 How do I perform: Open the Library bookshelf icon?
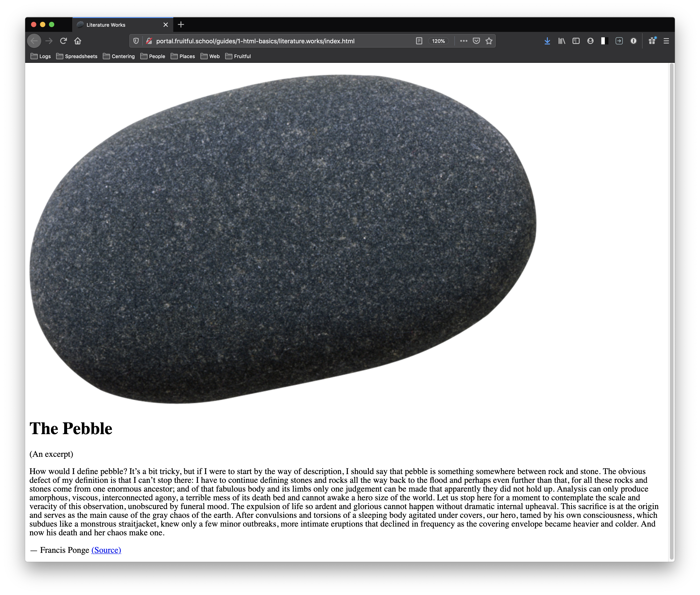(562, 41)
